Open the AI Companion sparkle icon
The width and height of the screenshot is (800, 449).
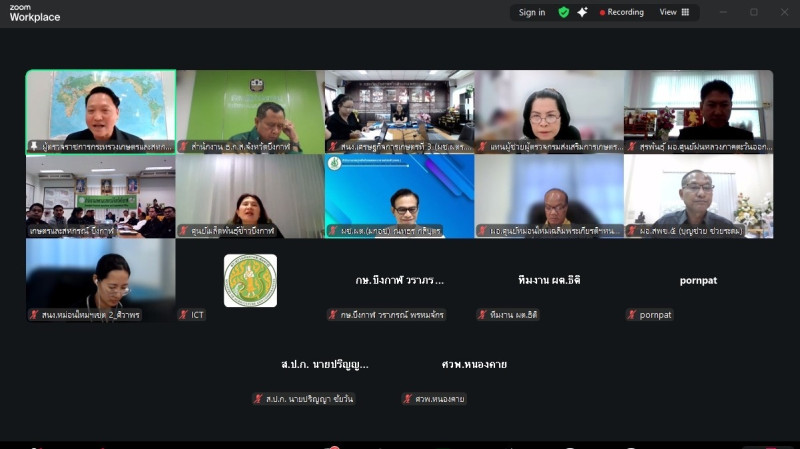tap(582, 12)
